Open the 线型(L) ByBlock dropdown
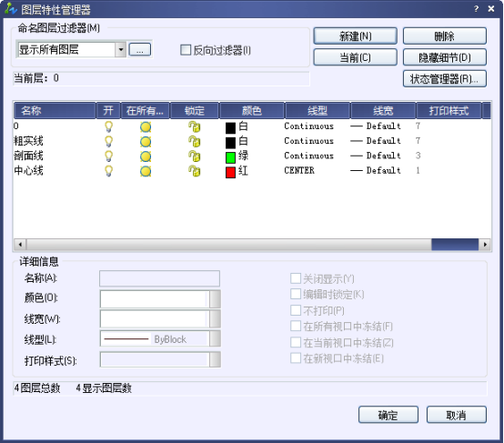504x443 pixels. (x=215, y=338)
